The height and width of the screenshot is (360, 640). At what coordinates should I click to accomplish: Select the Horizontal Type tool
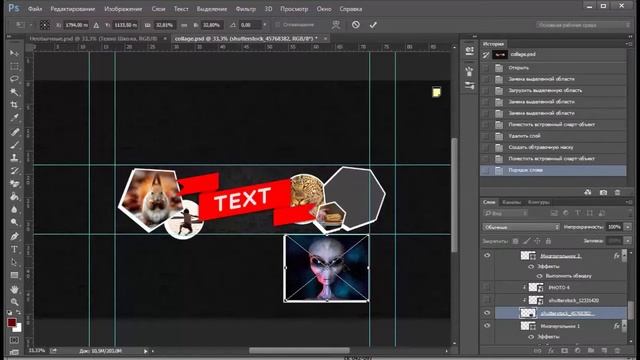[14, 249]
